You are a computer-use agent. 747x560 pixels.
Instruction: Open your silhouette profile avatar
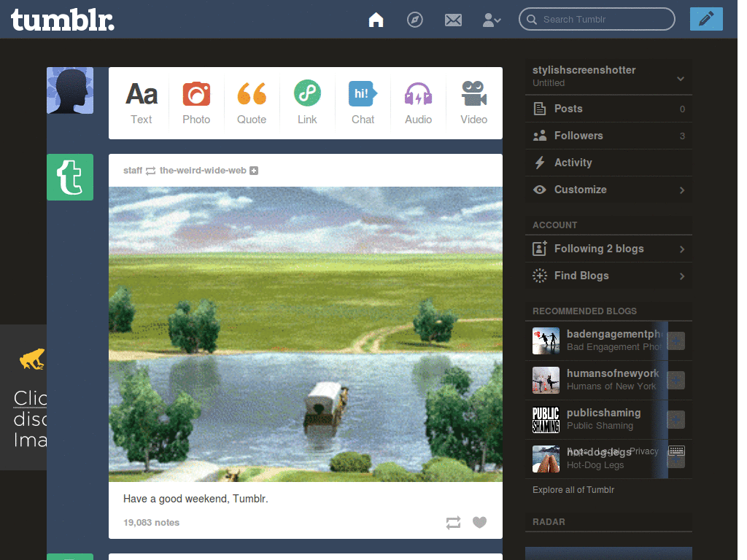70,90
